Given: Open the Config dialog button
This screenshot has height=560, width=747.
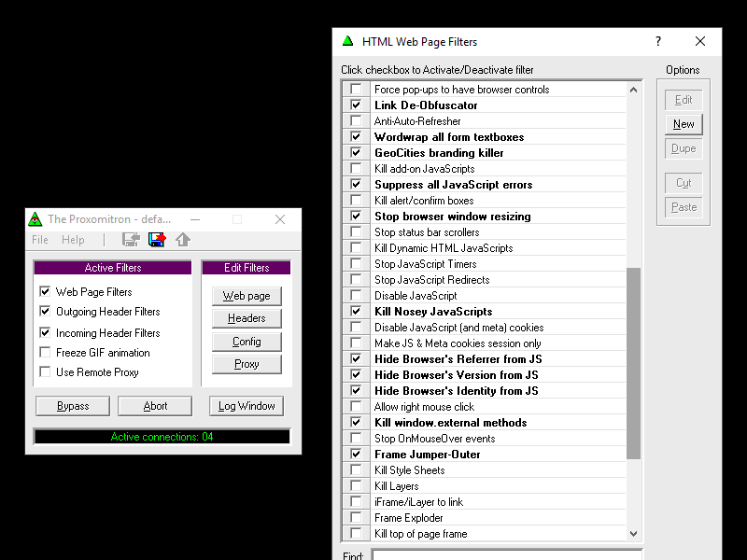Looking at the screenshot, I should tap(247, 342).
